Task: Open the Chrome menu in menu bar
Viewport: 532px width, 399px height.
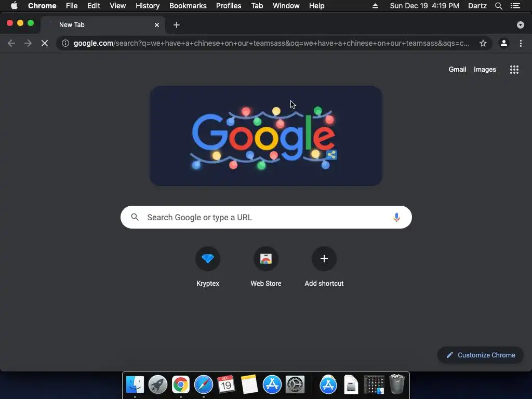Action: 42,6
